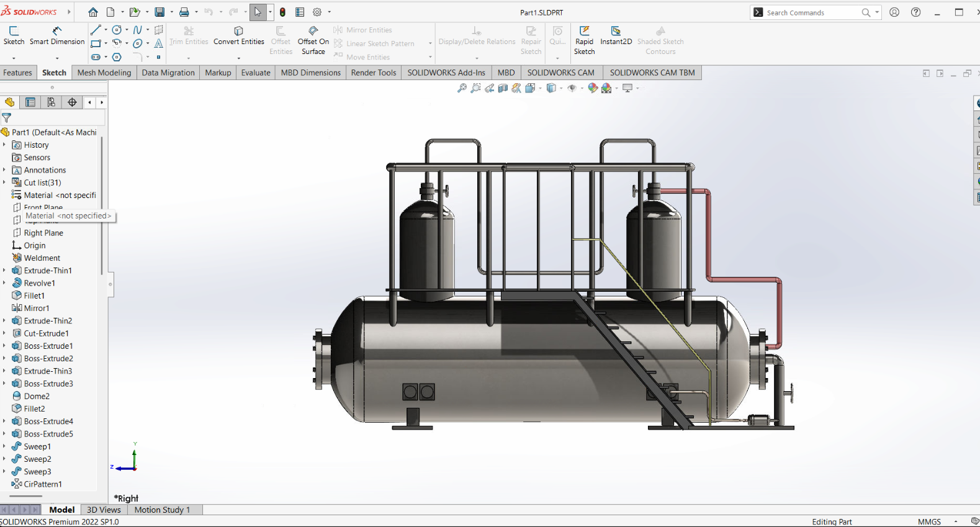Open Edit Appearance color ball
980x527 pixels.
593,88
